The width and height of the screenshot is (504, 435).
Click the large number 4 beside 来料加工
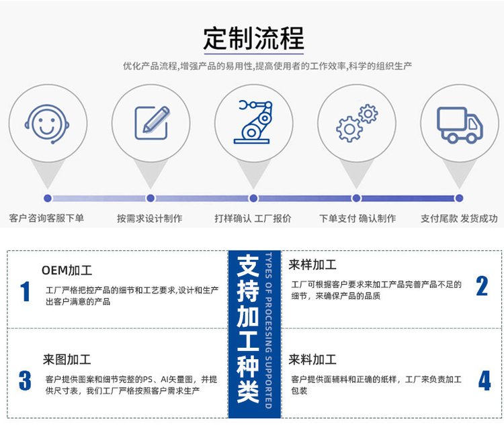[x=484, y=381]
